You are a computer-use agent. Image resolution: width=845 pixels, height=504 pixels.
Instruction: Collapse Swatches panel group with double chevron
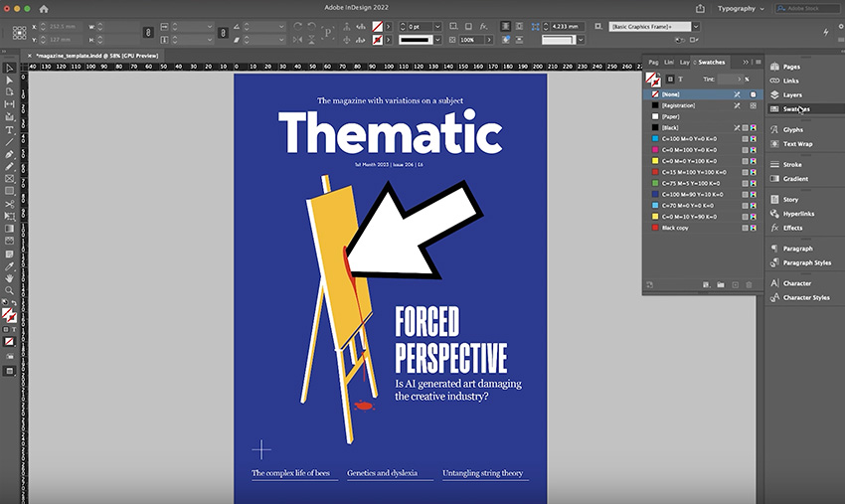coord(746,62)
